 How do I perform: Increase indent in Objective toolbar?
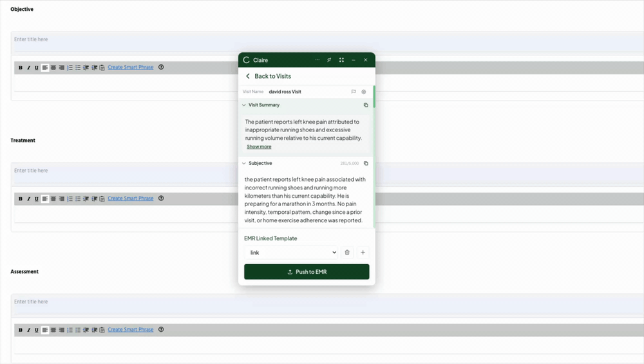coord(95,68)
